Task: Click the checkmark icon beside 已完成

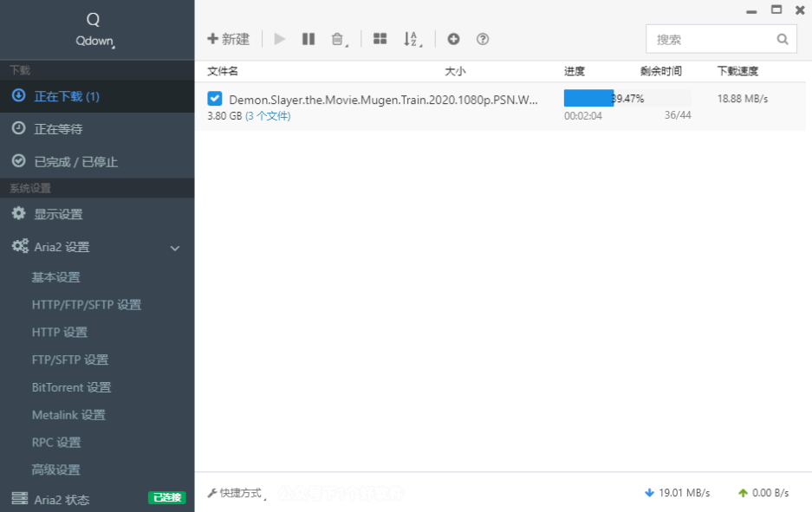Action: tap(19, 160)
